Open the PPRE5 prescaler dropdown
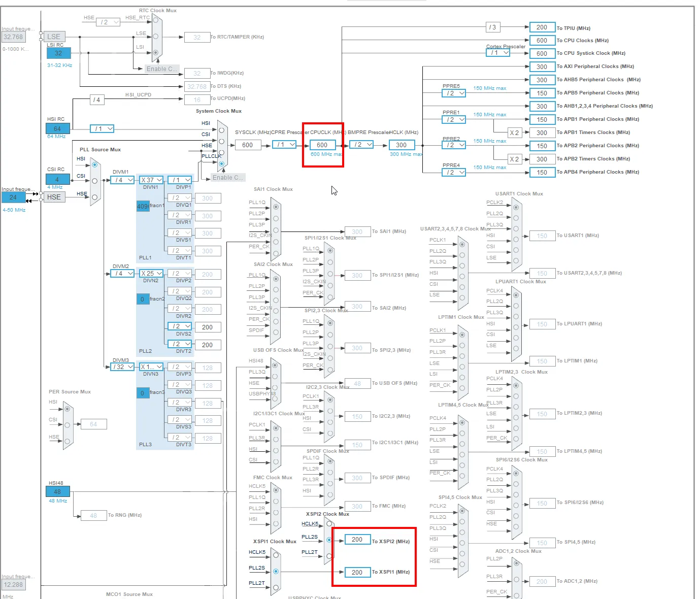This screenshot has width=700, height=599. point(454,93)
